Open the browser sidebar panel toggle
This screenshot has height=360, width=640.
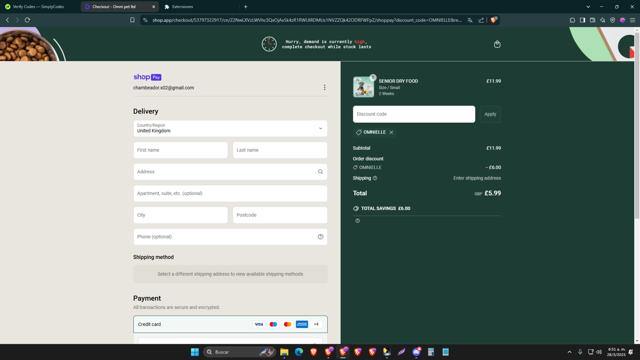(x=582, y=20)
